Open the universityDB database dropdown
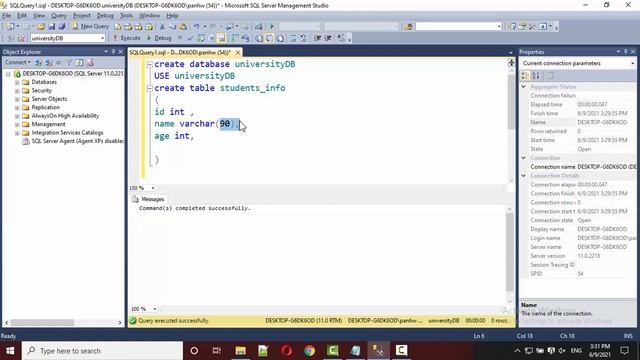 (x=102, y=38)
